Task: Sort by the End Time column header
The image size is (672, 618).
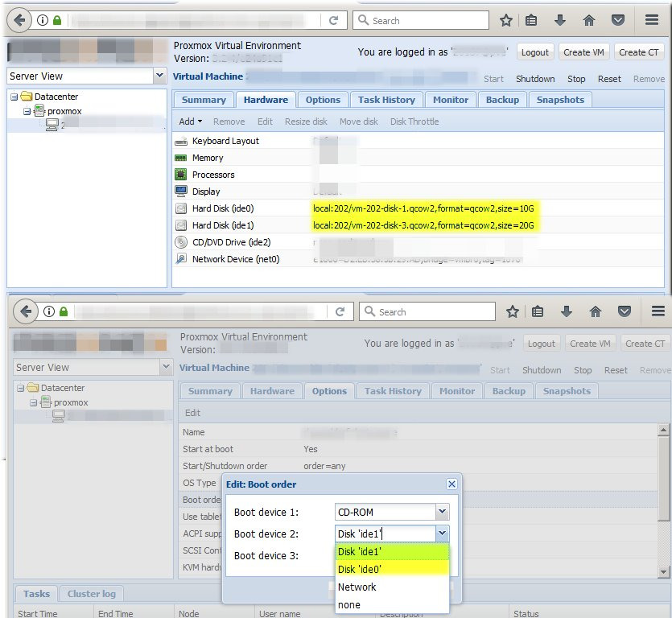Action: coord(134,612)
